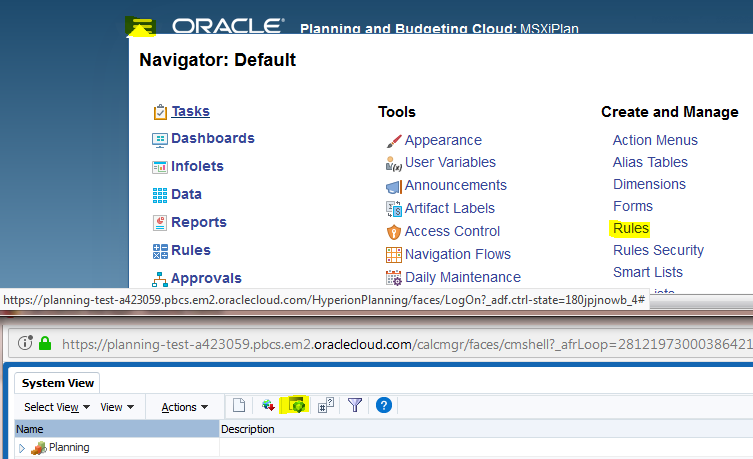
Task: Open the Data link
Action: 186,194
